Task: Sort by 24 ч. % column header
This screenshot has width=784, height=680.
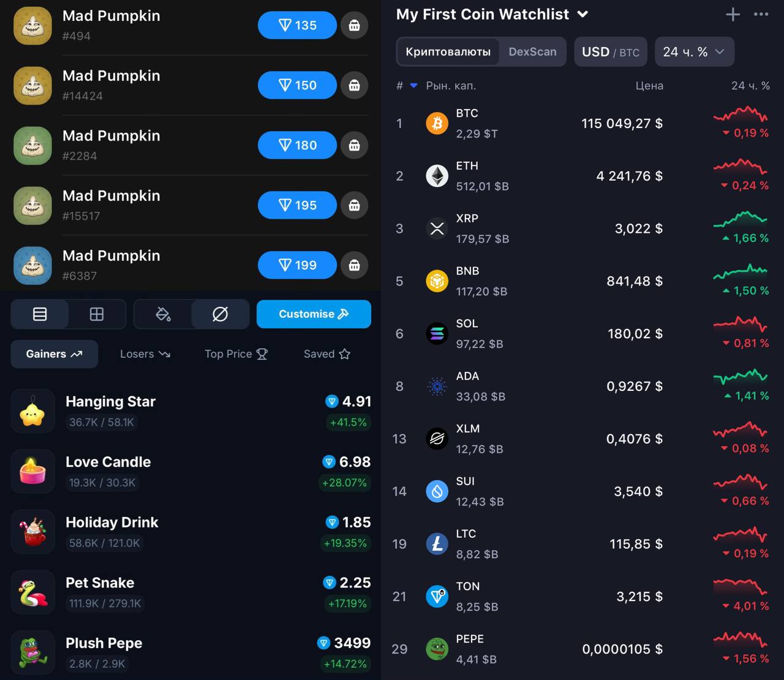Action: [750, 86]
